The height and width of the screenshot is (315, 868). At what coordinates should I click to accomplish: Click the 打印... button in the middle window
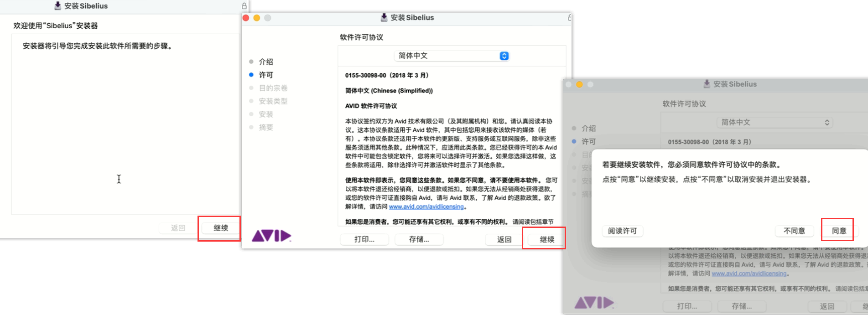(x=364, y=239)
